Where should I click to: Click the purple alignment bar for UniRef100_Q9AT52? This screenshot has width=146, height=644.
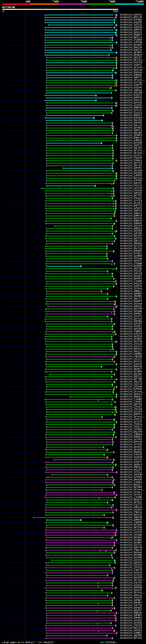click(82, 306)
